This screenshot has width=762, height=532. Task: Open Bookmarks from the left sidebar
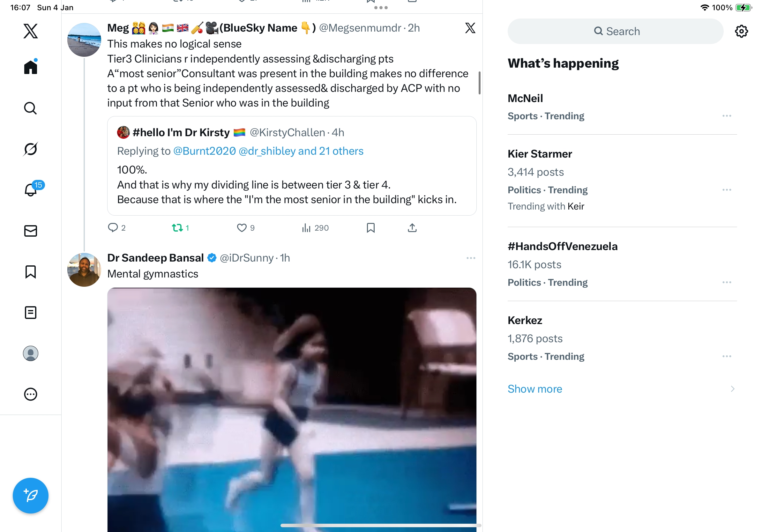click(x=31, y=272)
